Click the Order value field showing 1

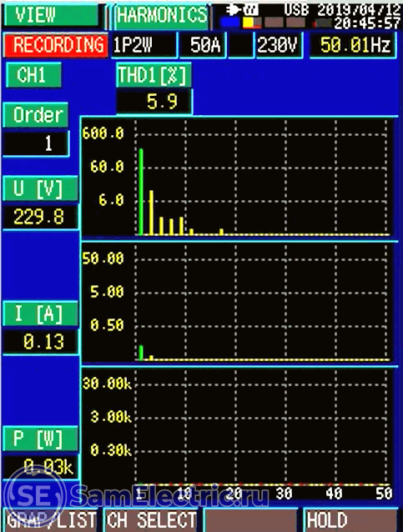click(36, 143)
